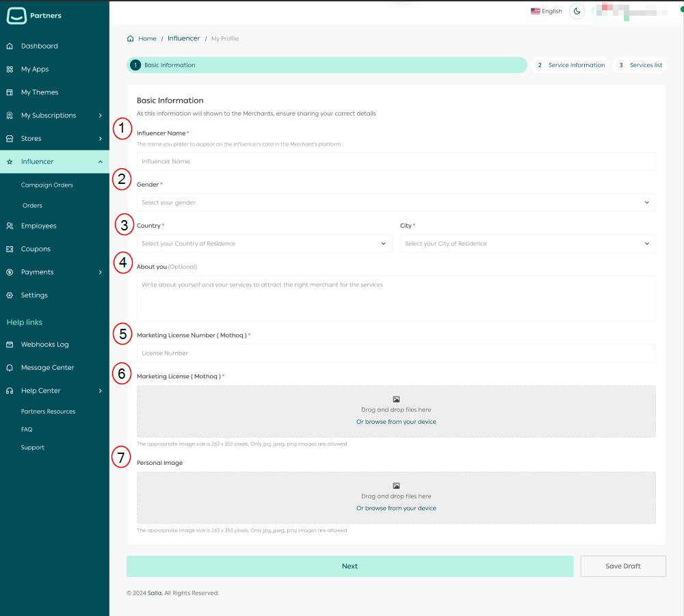The image size is (684, 616).
Task: Open the user account menu at top right
Action: point(631,12)
